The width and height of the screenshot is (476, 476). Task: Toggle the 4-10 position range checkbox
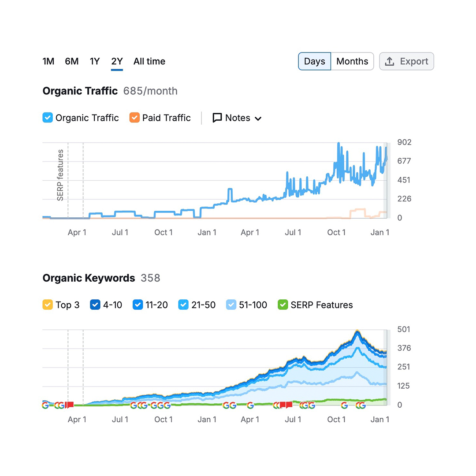[x=95, y=305]
